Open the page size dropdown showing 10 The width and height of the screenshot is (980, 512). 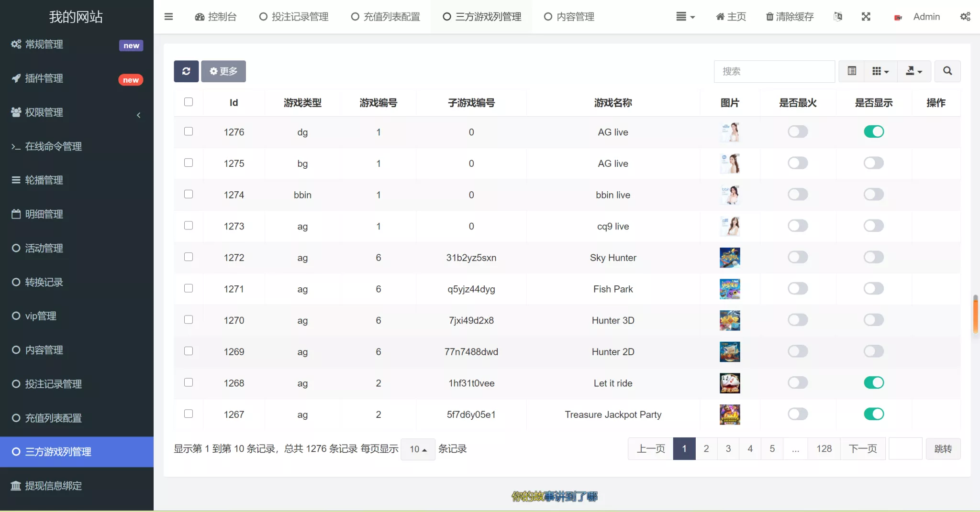(x=417, y=449)
